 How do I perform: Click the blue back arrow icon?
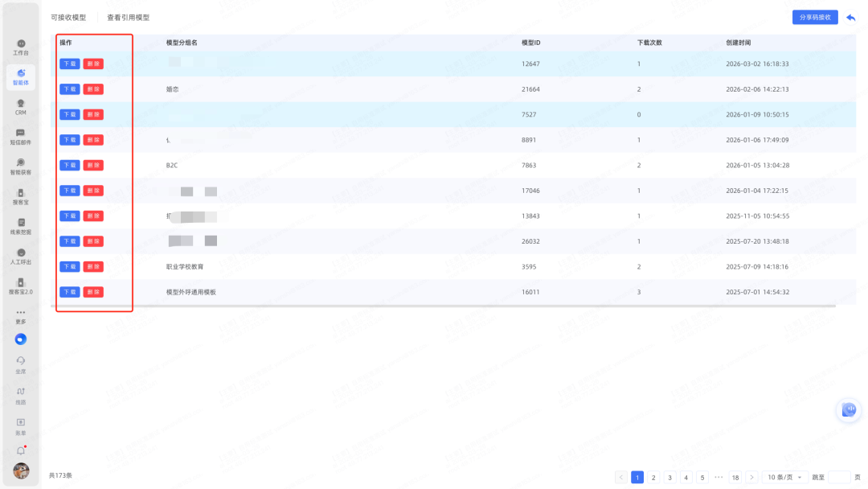851,18
